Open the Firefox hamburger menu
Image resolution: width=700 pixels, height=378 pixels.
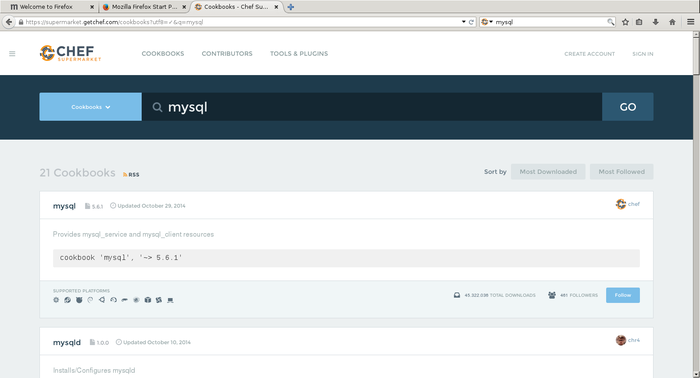point(691,22)
